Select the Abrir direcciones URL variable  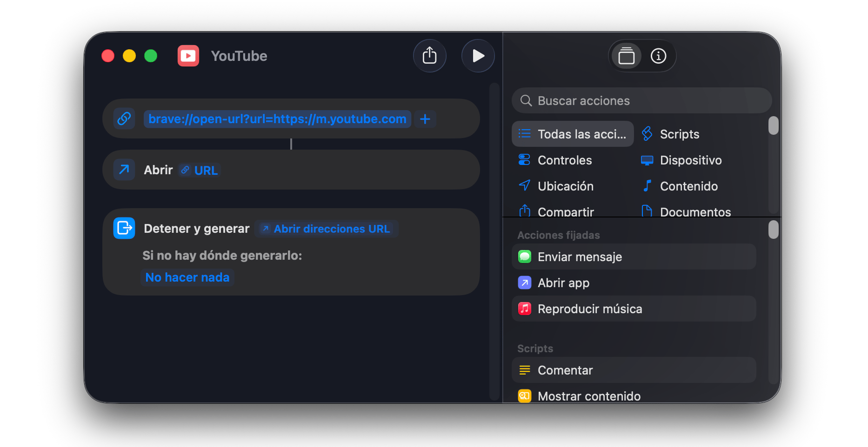pyautogui.click(x=326, y=229)
